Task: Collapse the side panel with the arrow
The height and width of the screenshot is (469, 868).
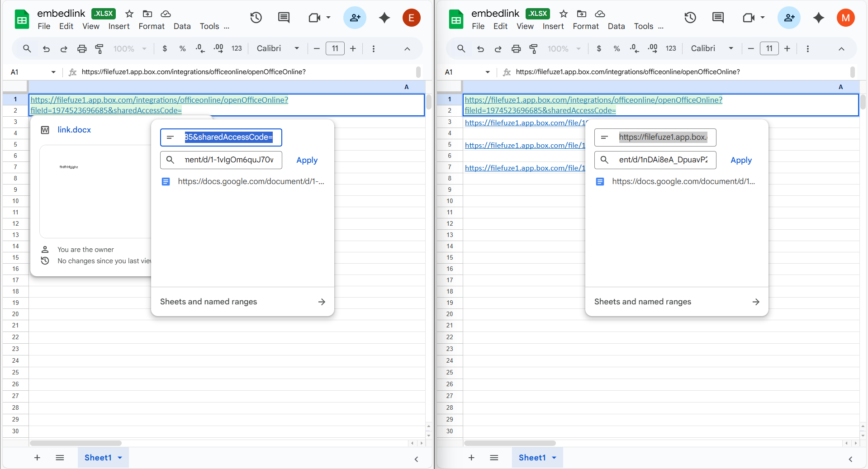Action: (x=416, y=459)
